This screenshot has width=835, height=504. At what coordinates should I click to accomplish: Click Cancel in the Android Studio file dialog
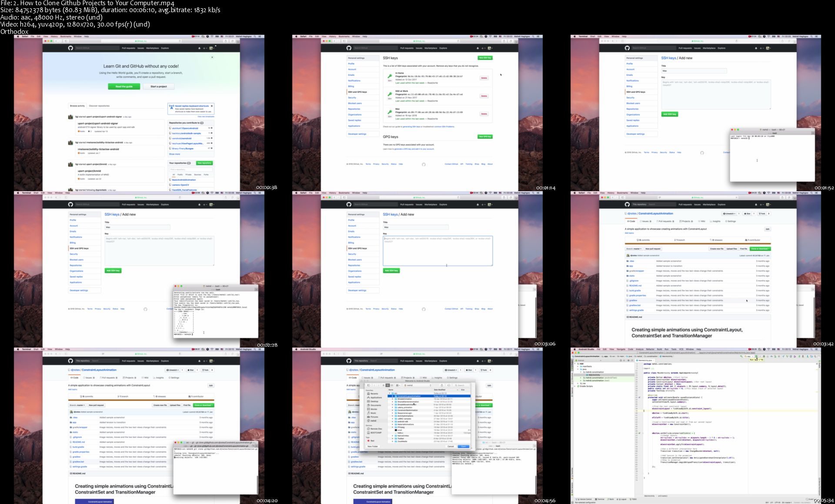pyautogui.click(x=451, y=446)
